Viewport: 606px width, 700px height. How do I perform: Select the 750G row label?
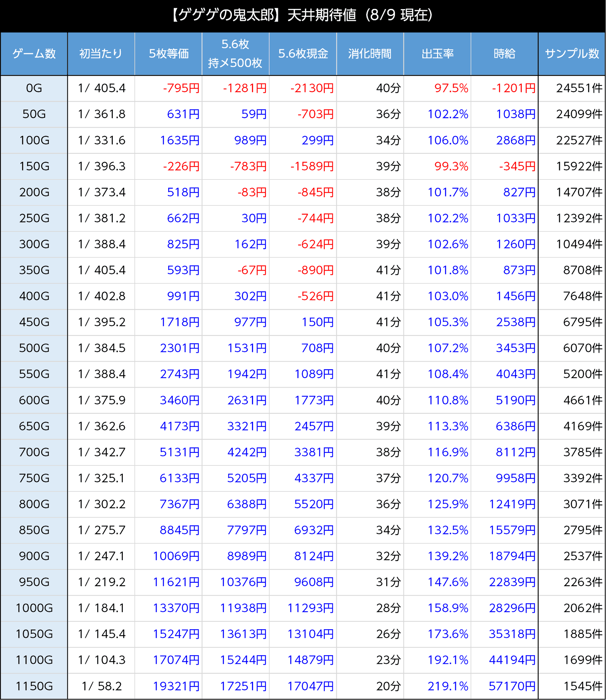tap(34, 478)
